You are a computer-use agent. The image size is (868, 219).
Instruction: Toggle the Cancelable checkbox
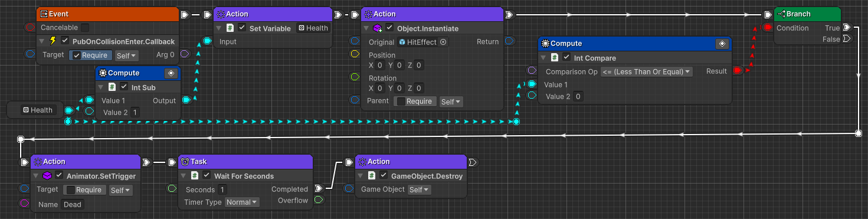[x=85, y=28]
